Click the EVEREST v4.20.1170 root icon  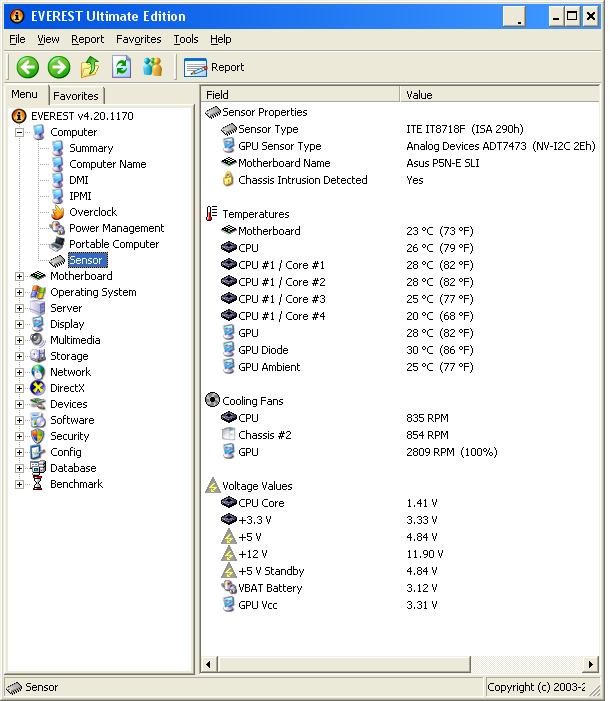pos(19,116)
